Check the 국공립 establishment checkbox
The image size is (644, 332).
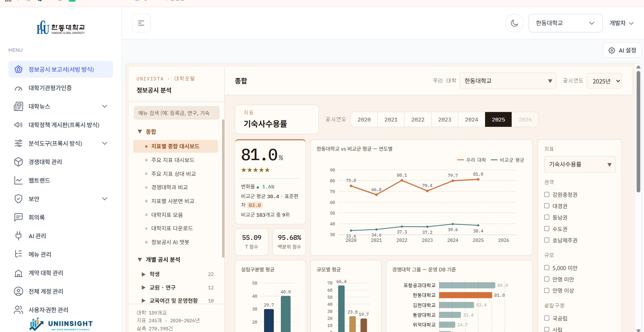click(547, 318)
